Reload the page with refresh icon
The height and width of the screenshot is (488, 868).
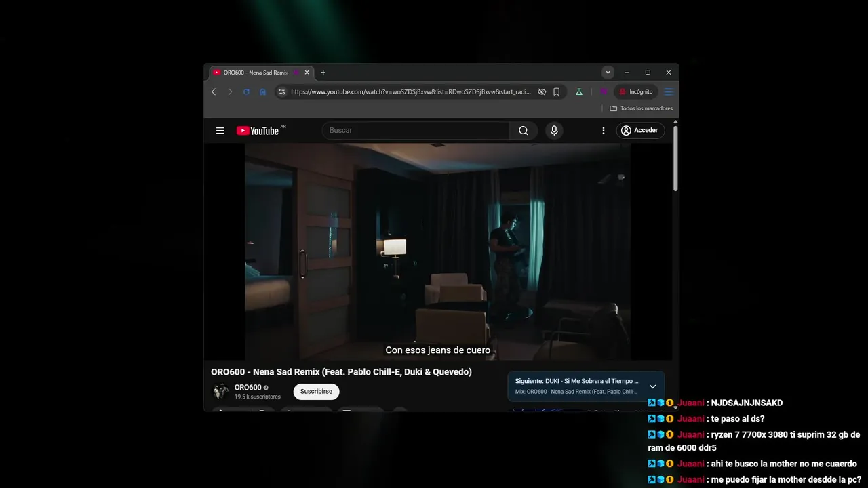(246, 91)
